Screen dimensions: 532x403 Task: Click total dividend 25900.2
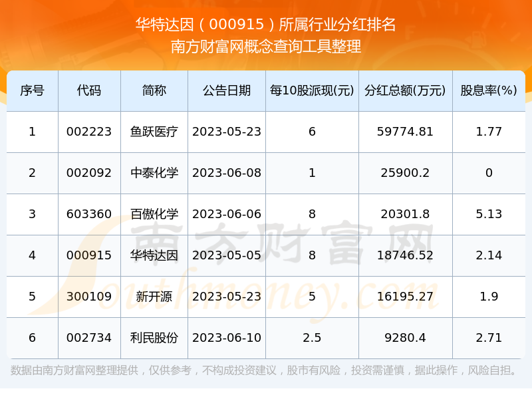coord(405,173)
